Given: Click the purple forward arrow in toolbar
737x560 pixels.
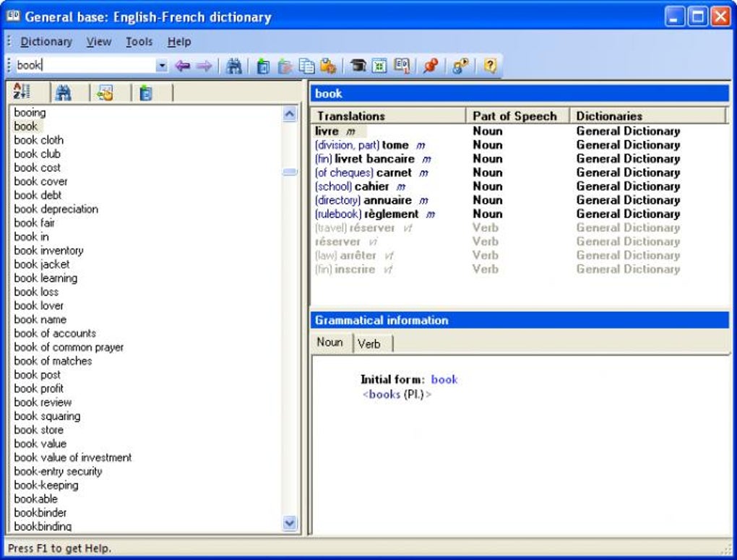Looking at the screenshot, I should [x=204, y=66].
